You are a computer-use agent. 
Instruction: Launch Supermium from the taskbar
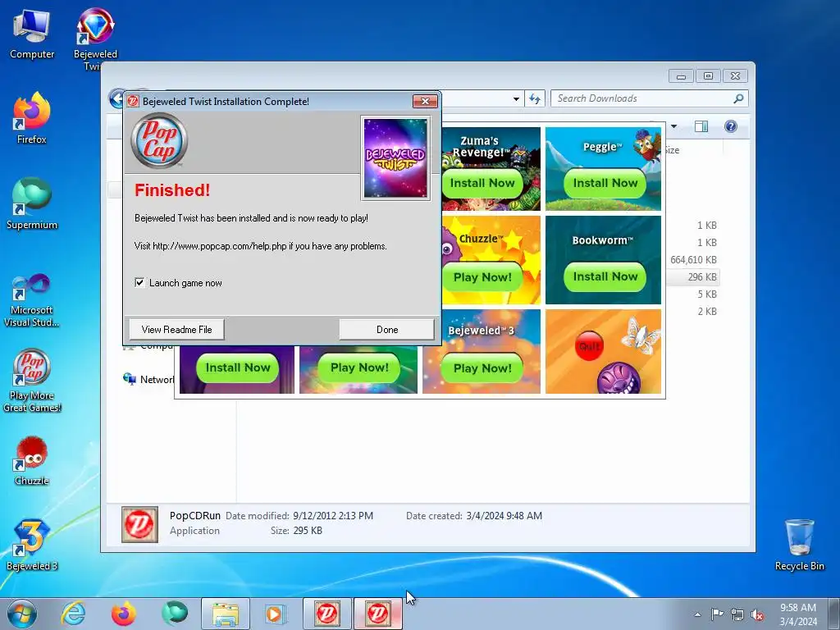[x=175, y=614]
